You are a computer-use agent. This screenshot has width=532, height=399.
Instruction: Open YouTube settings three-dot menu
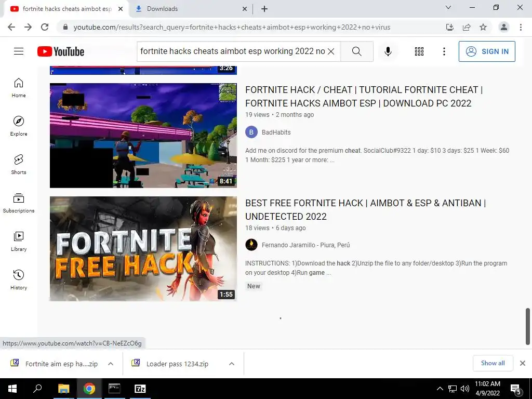(444, 51)
